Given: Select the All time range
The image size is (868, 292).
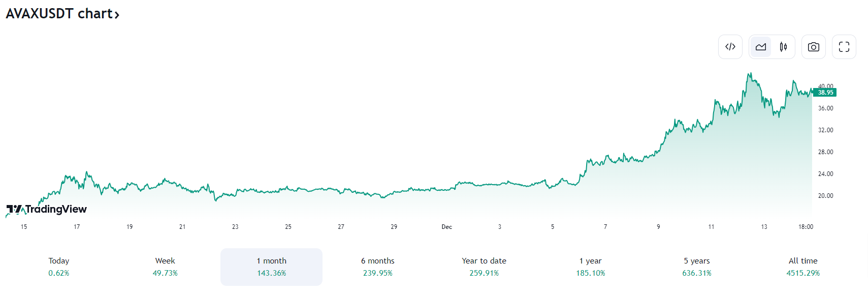Looking at the screenshot, I should (x=803, y=267).
